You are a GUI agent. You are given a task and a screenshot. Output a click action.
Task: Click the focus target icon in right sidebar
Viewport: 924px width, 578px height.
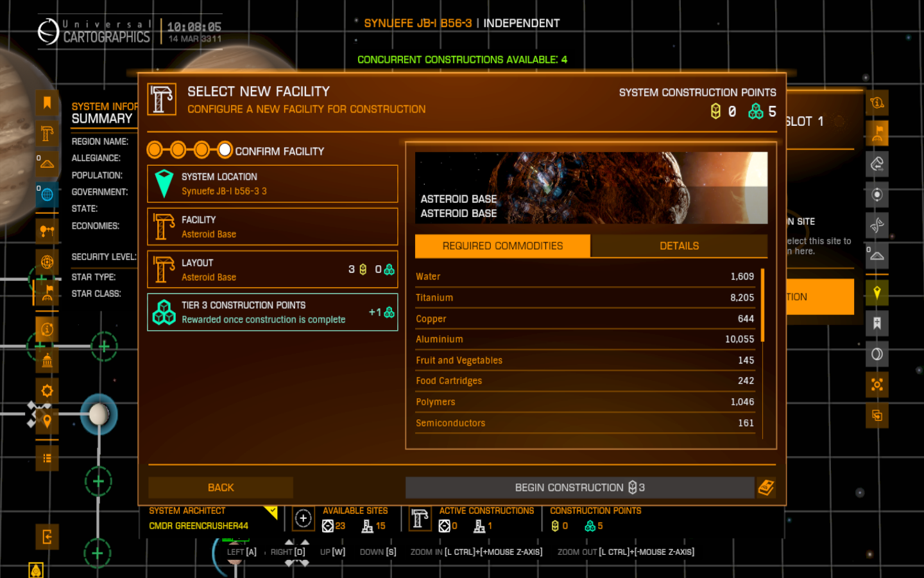click(x=877, y=385)
